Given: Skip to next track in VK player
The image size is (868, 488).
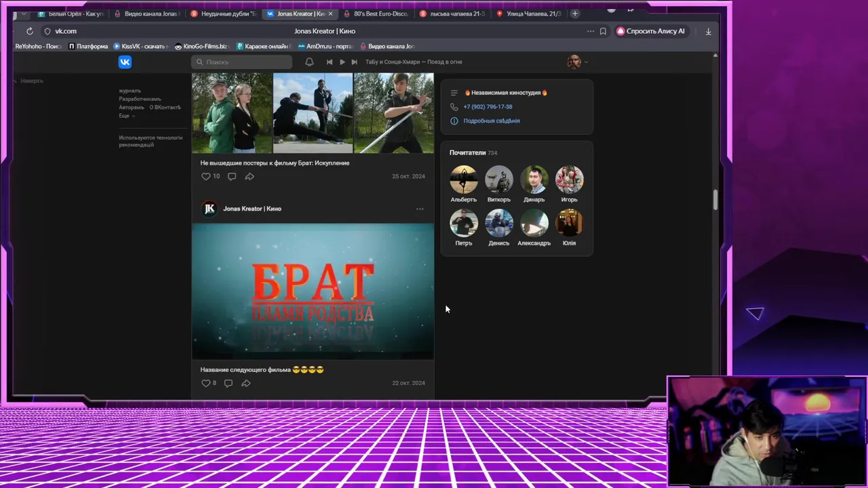Looking at the screenshot, I should click(354, 62).
